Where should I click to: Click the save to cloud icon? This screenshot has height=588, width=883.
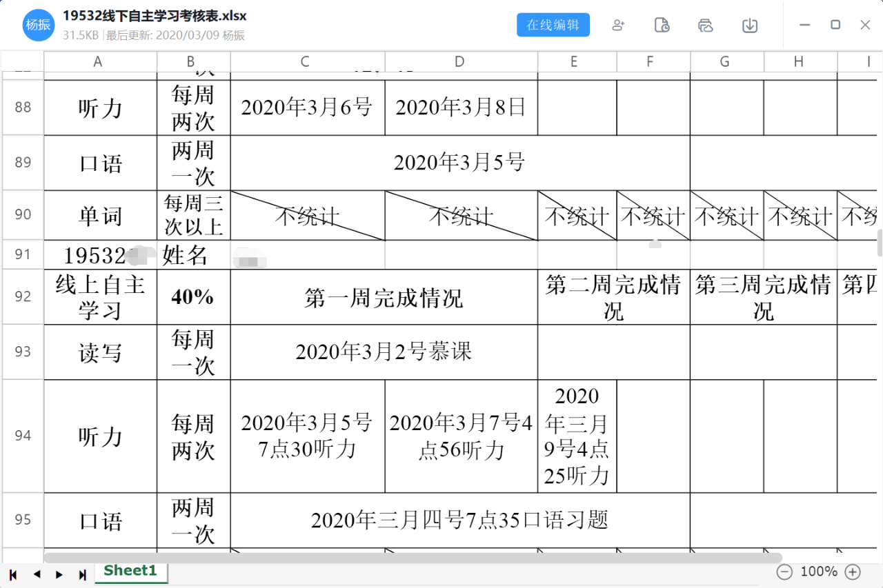(x=705, y=26)
